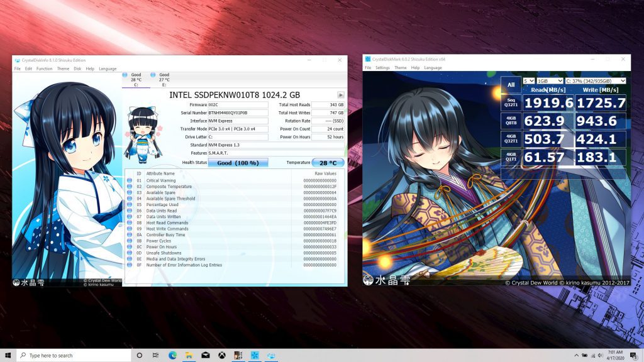
Task: Open Microsoft Edge from the taskbar
Action: click(172, 355)
